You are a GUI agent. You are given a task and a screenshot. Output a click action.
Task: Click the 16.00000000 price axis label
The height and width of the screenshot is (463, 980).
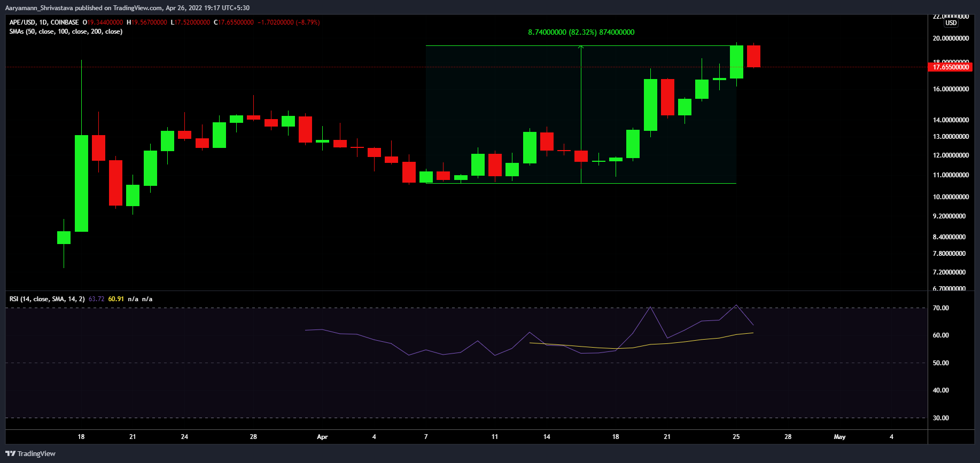click(x=951, y=89)
